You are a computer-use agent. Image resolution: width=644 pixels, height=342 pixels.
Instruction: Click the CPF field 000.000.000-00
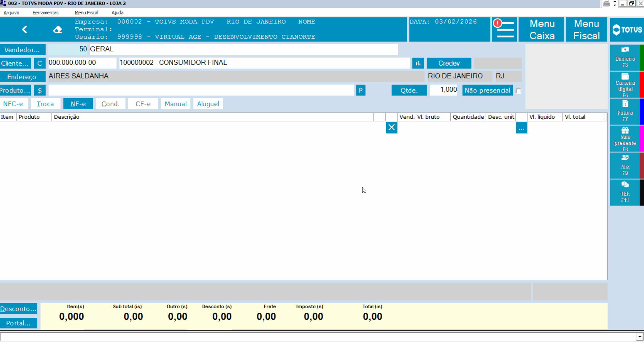82,63
